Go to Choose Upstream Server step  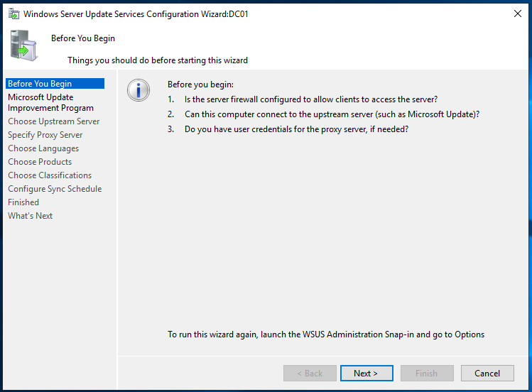click(x=53, y=121)
